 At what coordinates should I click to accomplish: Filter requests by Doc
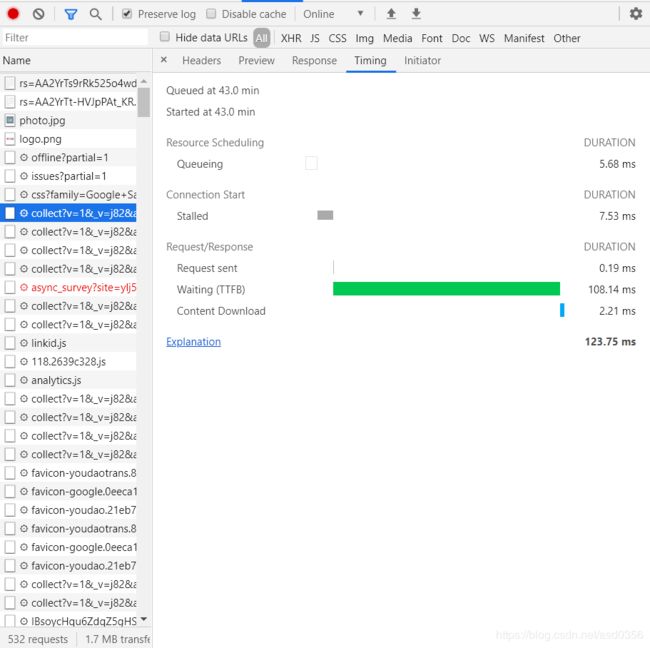tap(461, 38)
